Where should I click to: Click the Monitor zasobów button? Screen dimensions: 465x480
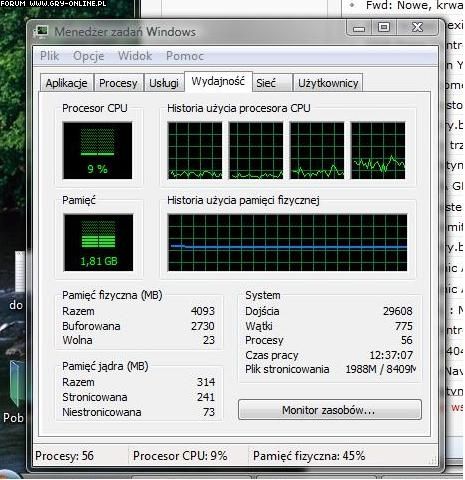330,410
